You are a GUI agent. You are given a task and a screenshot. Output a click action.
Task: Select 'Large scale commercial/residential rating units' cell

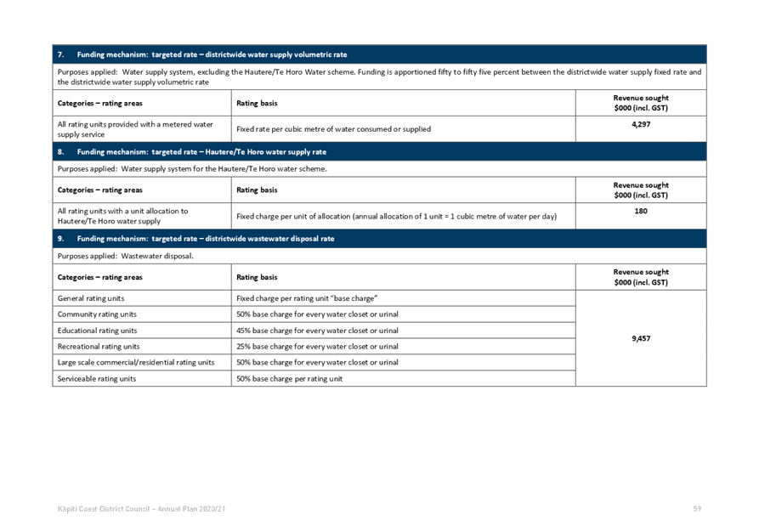(142, 363)
